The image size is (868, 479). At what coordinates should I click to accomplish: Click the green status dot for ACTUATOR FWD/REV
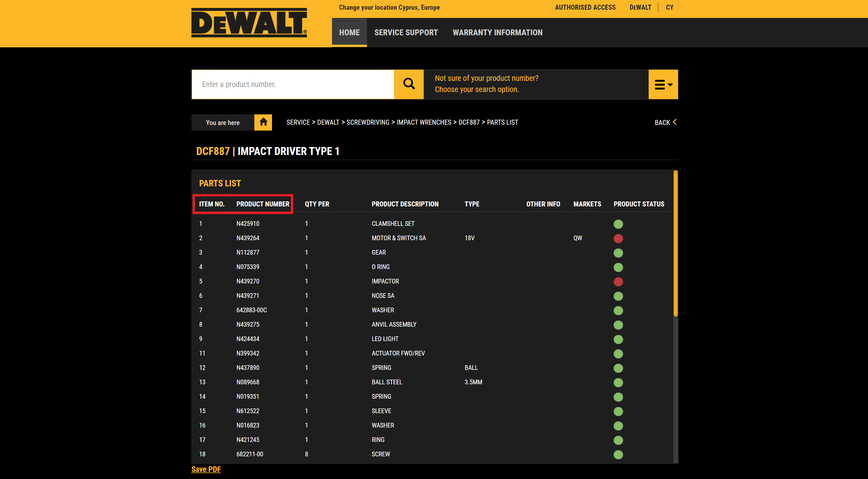pyautogui.click(x=618, y=354)
